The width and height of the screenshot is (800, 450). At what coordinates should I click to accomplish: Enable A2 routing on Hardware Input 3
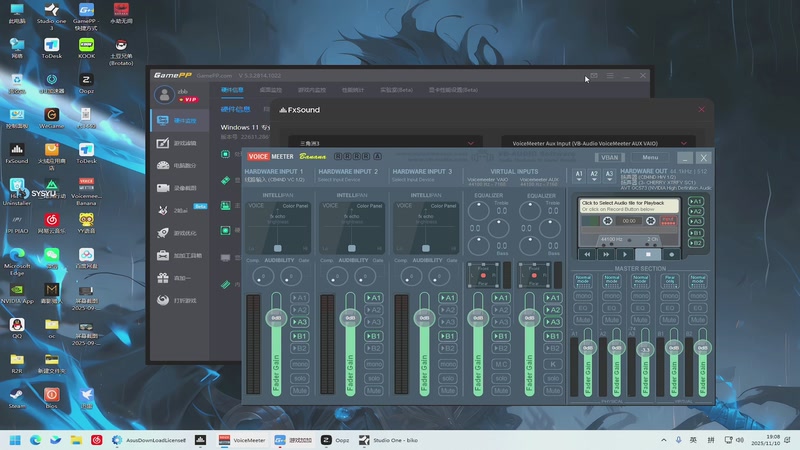coord(447,310)
